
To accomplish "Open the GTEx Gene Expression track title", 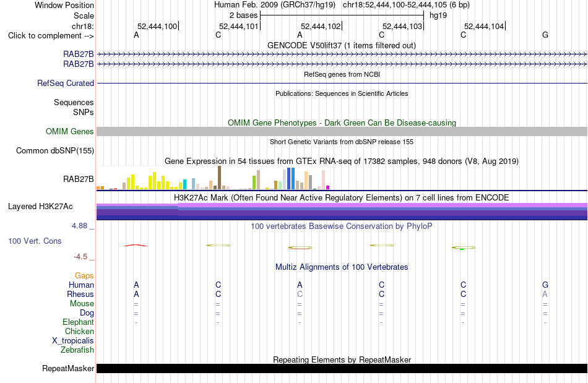I will 342,161.
